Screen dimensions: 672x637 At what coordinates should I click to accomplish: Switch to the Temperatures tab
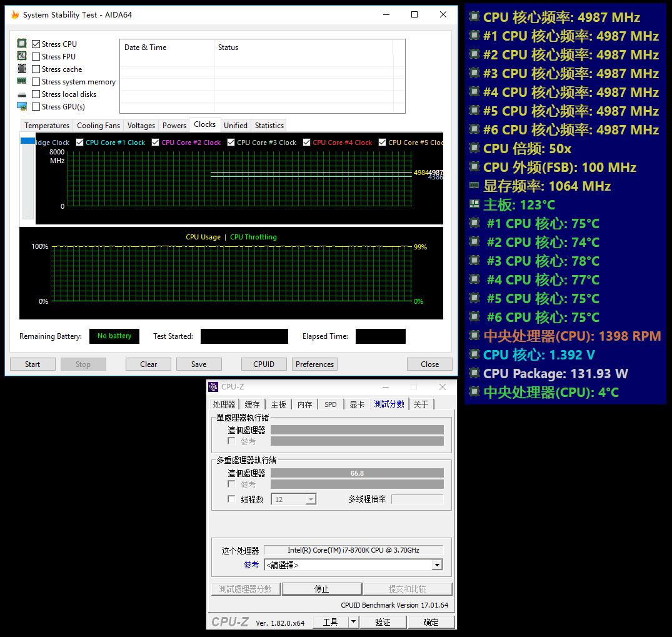click(x=47, y=126)
